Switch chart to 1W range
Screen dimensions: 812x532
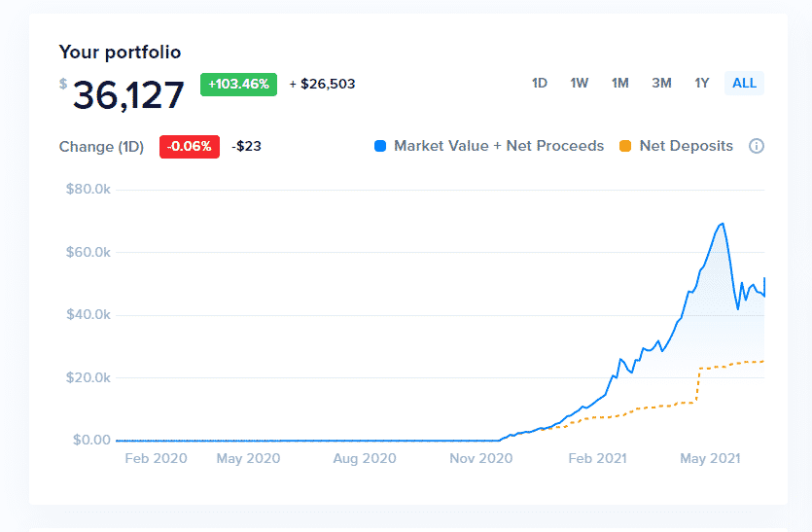pyautogui.click(x=580, y=84)
